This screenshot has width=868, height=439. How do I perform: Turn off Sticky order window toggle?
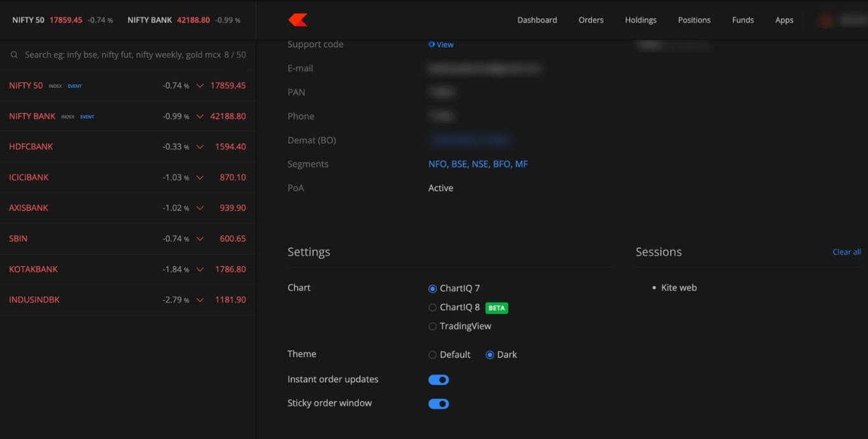[438, 404]
